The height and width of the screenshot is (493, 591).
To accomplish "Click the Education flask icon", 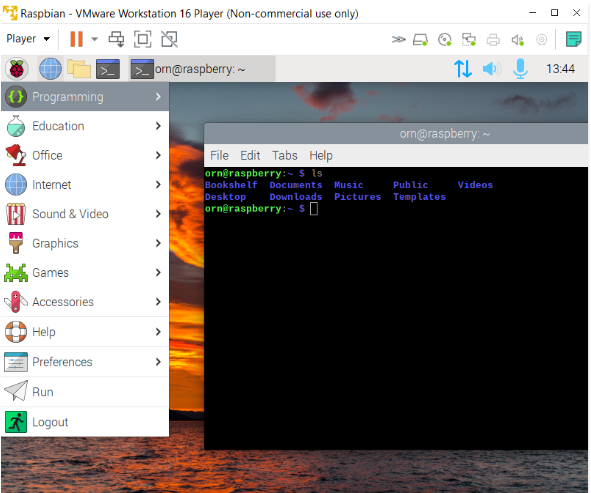I will [16, 126].
